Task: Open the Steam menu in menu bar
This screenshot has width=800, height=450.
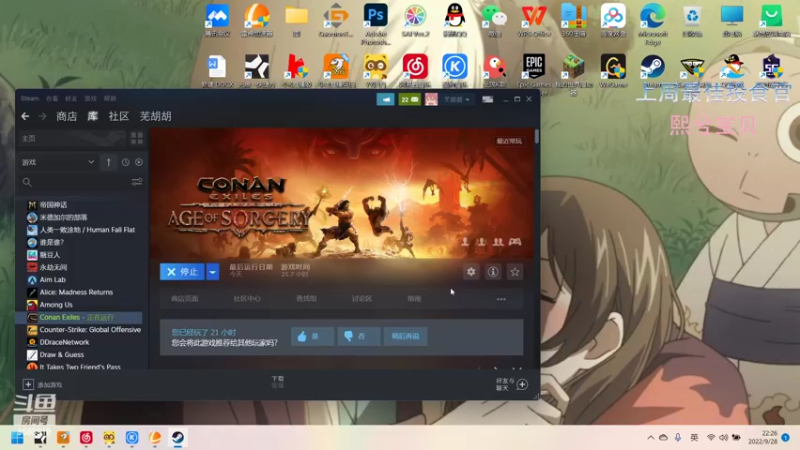Action: click(x=30, y=98)
